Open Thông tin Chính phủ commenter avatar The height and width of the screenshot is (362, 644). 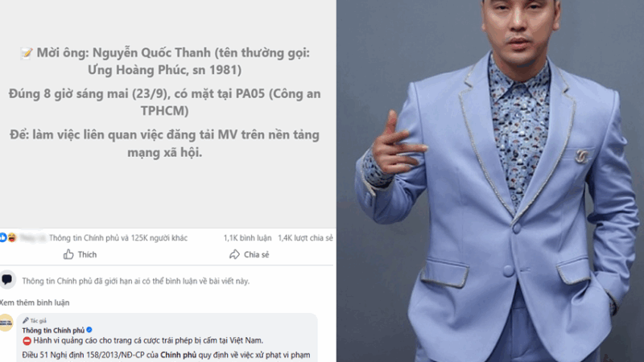click(6, 323)
